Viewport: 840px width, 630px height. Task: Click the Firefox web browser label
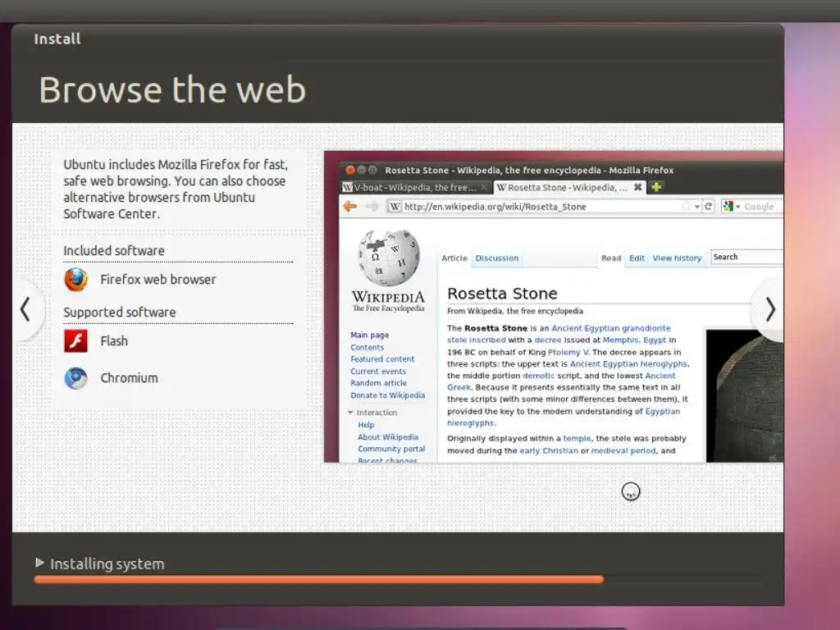point(158,280)
